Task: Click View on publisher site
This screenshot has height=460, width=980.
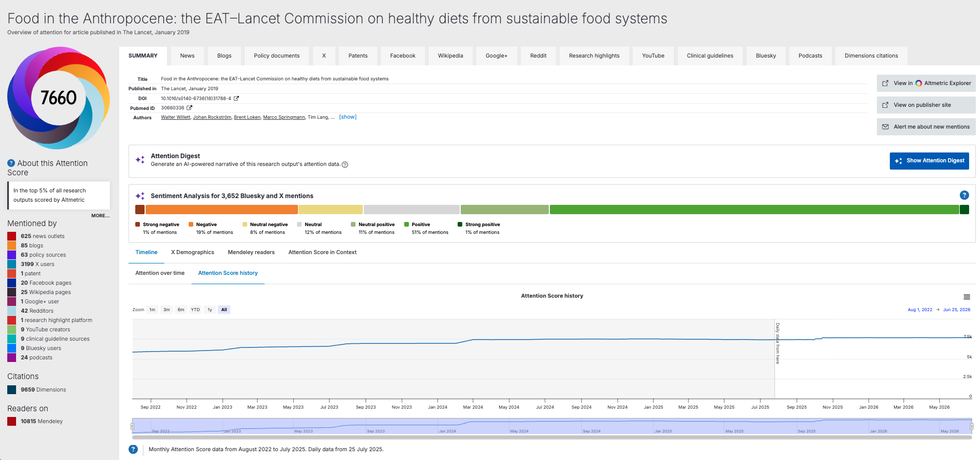Action: click(926, 105)
